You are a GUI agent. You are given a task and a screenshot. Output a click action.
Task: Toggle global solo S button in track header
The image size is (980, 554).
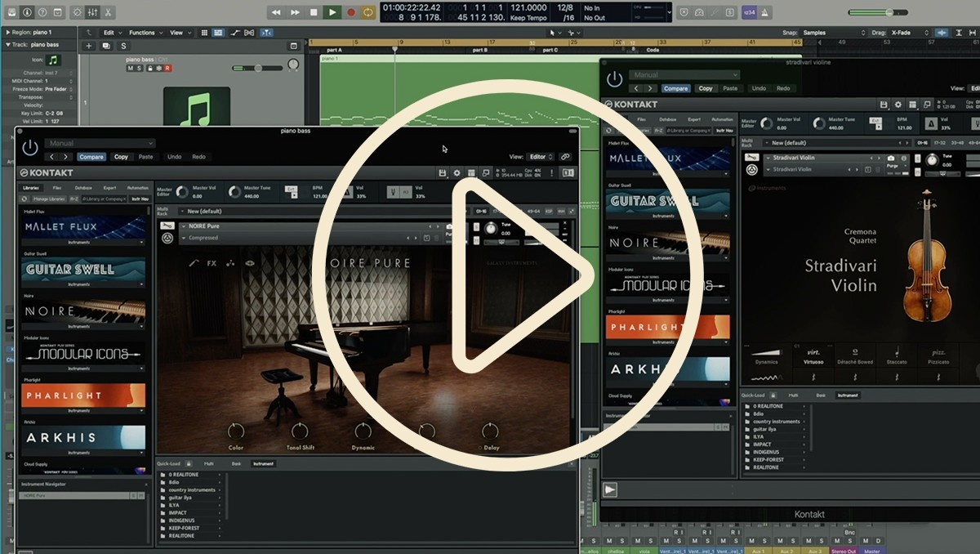(x=123, y=46)
